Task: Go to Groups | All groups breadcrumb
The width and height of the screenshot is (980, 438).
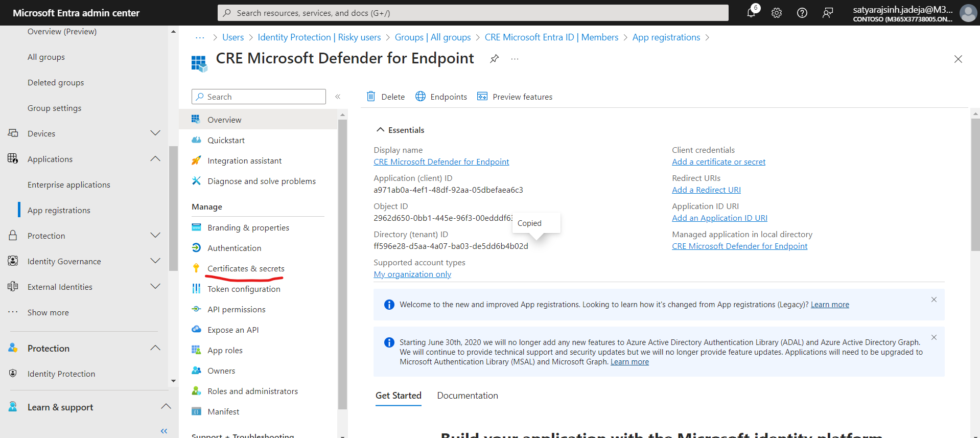Action: tap(433, 37)
